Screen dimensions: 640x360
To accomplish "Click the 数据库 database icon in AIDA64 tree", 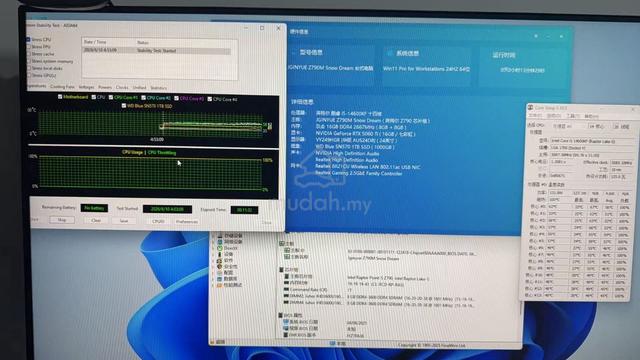I will (220, 278).
